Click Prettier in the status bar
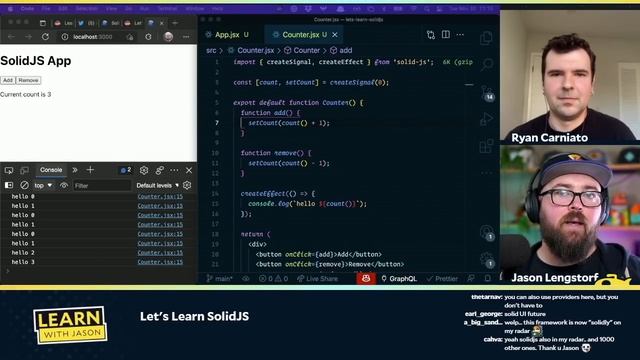This screenshot has height=360, width=640. point(442,279)
